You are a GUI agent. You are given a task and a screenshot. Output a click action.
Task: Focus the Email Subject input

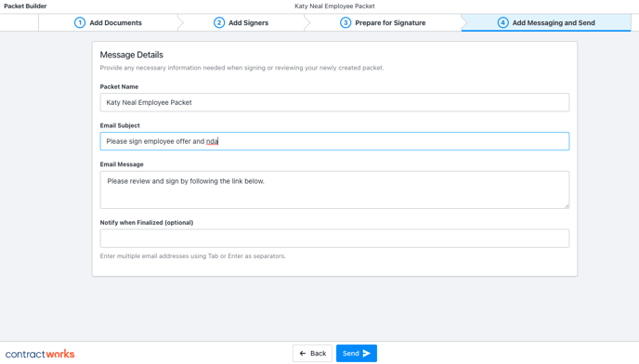point(334,141)
